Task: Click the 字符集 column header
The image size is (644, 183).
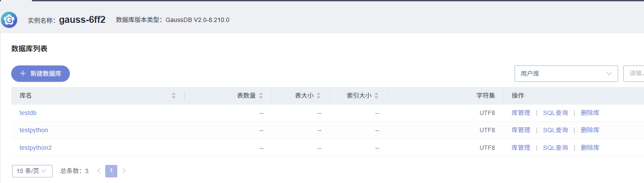Action: pyautogui.click(x=486, y=96)
